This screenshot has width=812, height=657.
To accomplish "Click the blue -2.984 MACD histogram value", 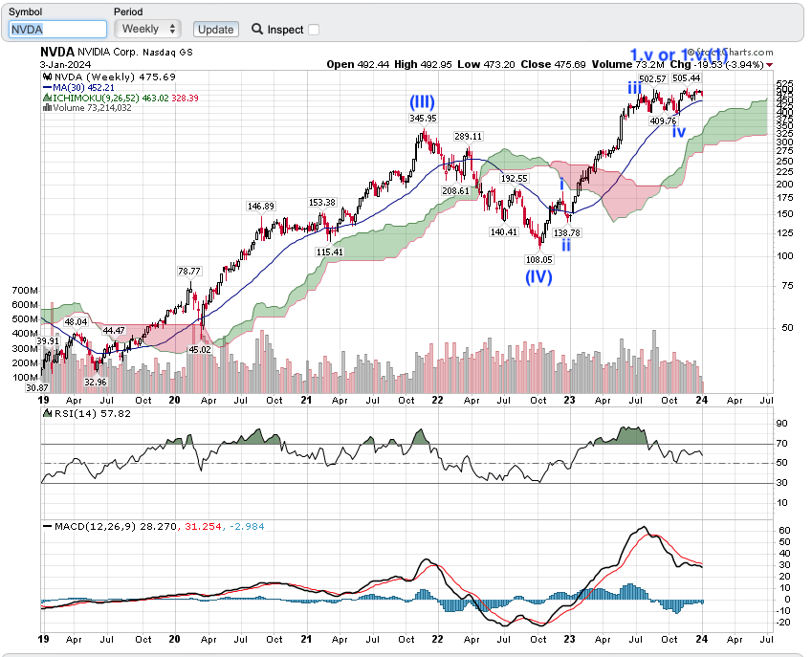I will coord(247,527).
